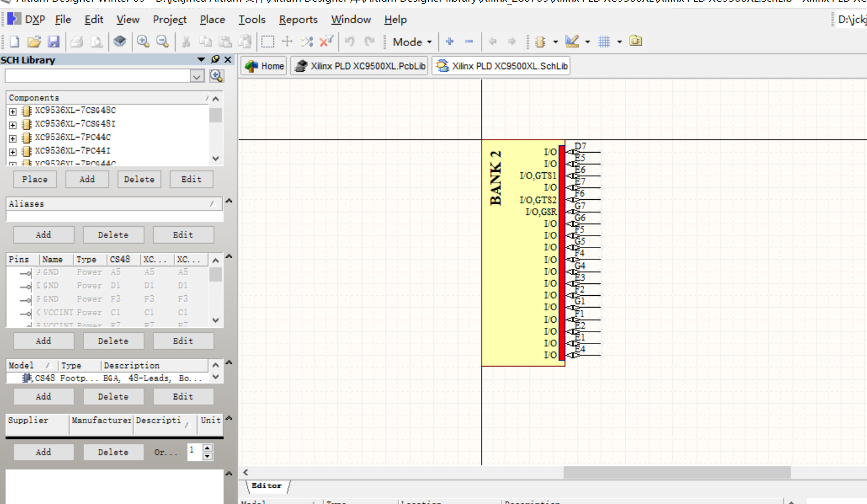This screenshot has height=504, width=867.
Task: Click Delete button under Supplier table
Action: [113, 452]
